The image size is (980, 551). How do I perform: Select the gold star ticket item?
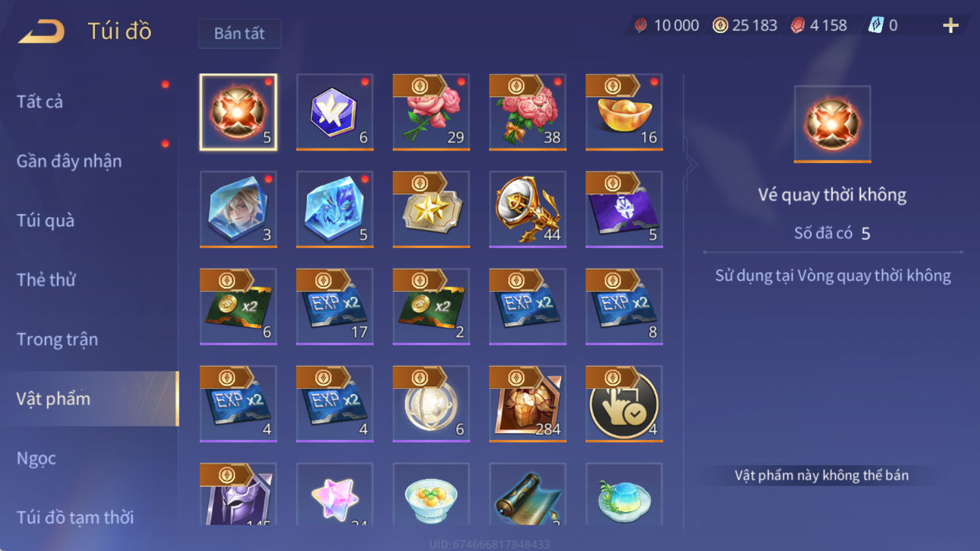click(x=431, y=209)
